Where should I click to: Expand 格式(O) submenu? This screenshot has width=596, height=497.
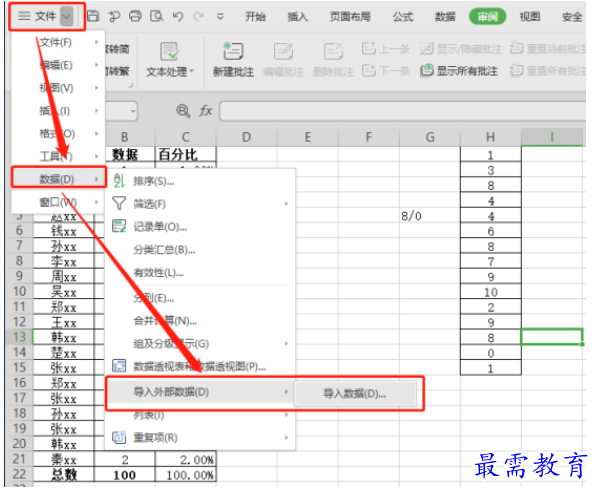(x=57, y=133)
